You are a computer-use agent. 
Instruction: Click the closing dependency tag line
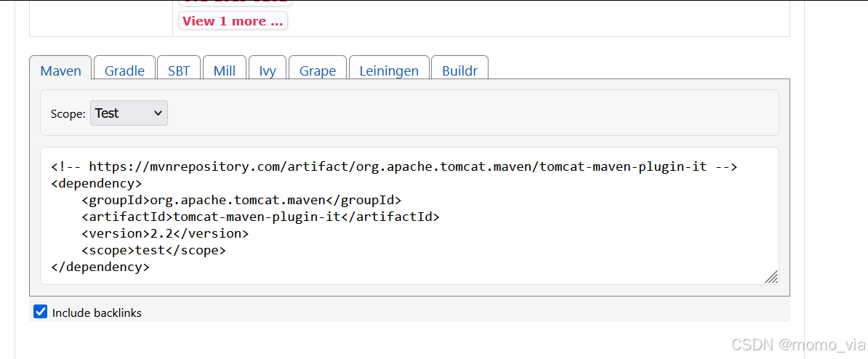tap(100, 267)
